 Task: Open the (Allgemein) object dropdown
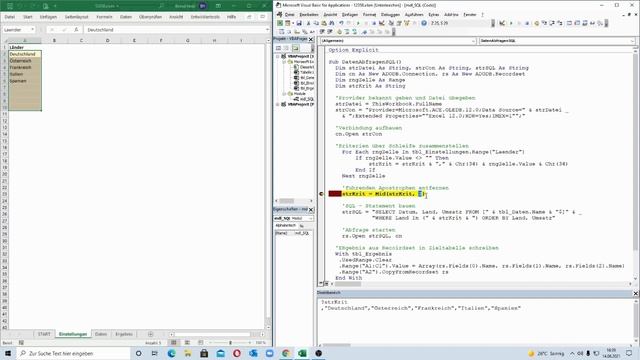[473, 41]
